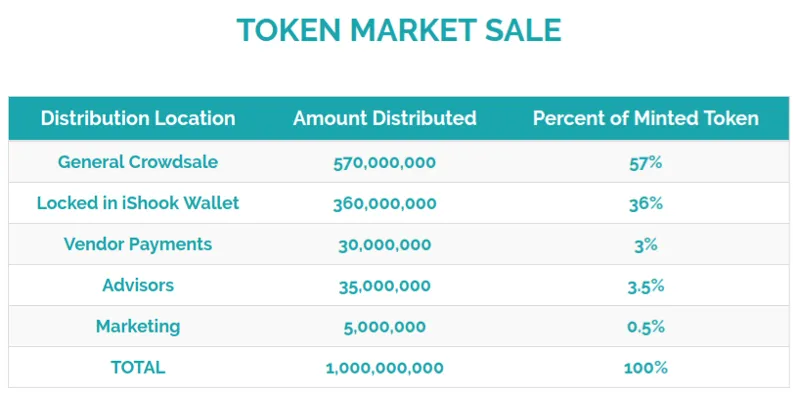Select the 3.5% percent cell
800x394 pixels.
coord(646,286)
